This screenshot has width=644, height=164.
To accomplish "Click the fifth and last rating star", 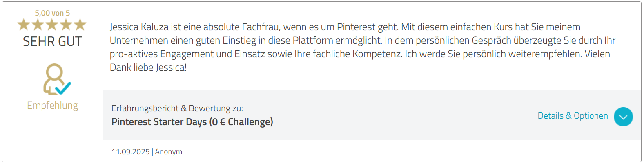I will [80, 25].
